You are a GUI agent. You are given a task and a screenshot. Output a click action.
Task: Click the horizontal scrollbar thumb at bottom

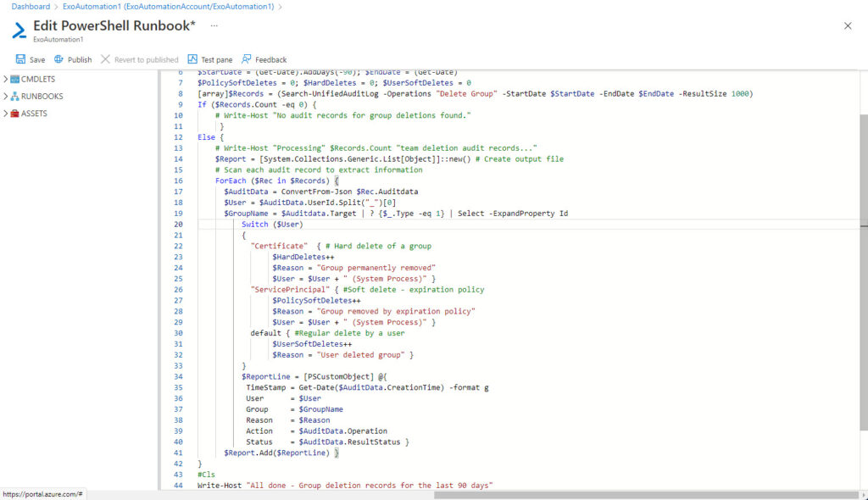click(x=646, y=495)
